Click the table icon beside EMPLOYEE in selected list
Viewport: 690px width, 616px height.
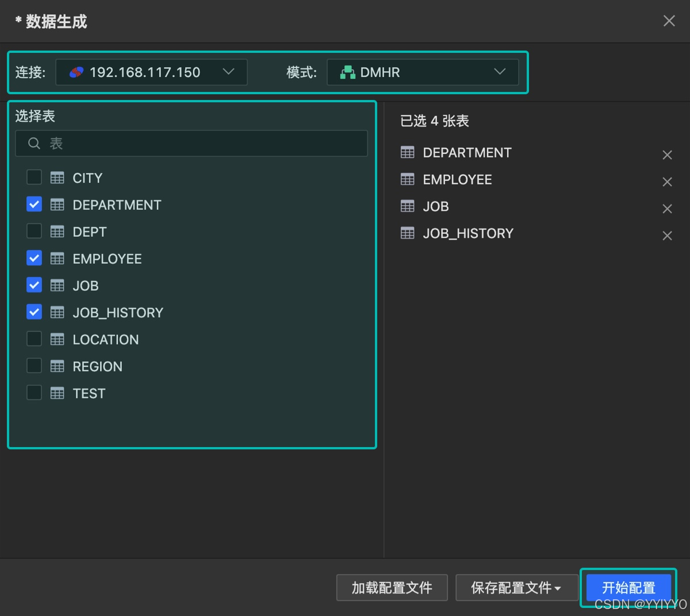coord(408,179)
